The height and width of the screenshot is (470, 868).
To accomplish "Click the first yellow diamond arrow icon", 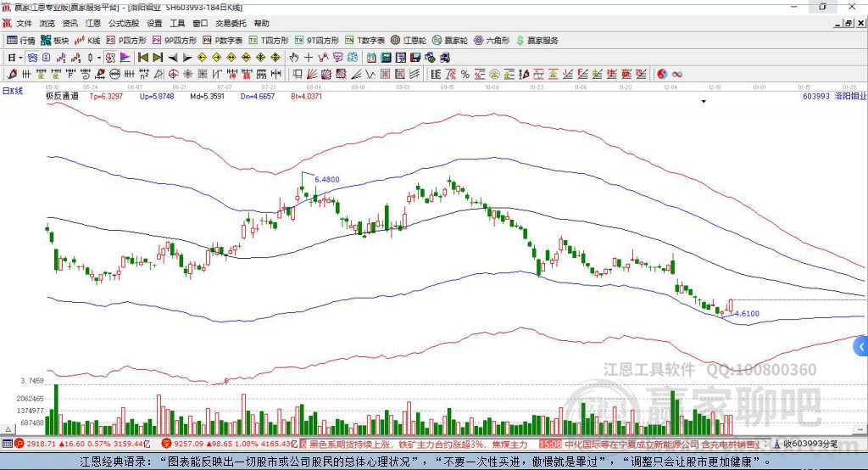I will point(202,58).
